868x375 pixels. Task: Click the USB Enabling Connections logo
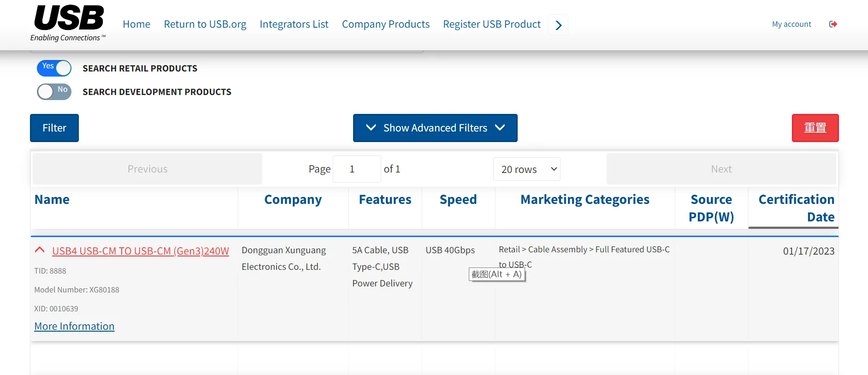click(x=68, y=23)
